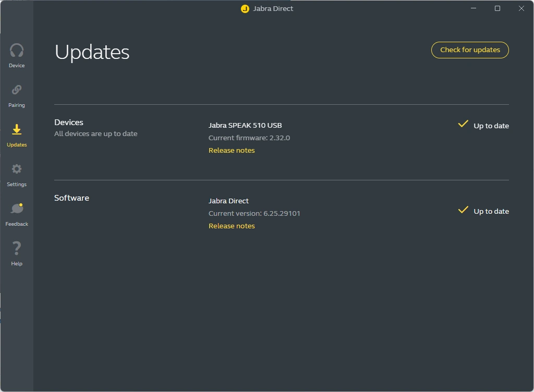The height and width of the screenshot is (392, 534).
Task: Maximize the Jabra Direct window
Action: tap(497, 8)
